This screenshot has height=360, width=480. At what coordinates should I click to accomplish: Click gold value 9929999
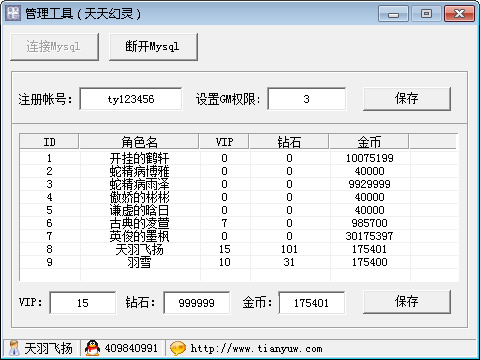tap(369, 184)
